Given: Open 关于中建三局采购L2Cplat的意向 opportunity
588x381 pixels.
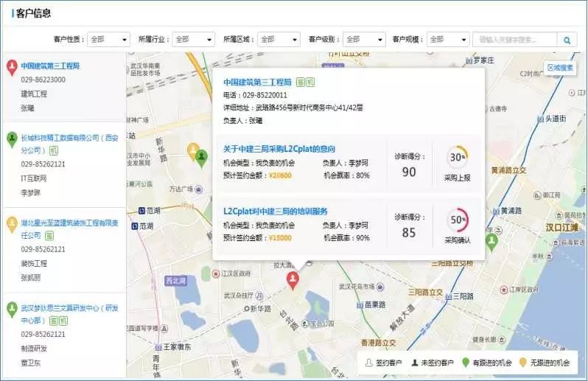Looking at the screenshot, I should coord(279,149).
